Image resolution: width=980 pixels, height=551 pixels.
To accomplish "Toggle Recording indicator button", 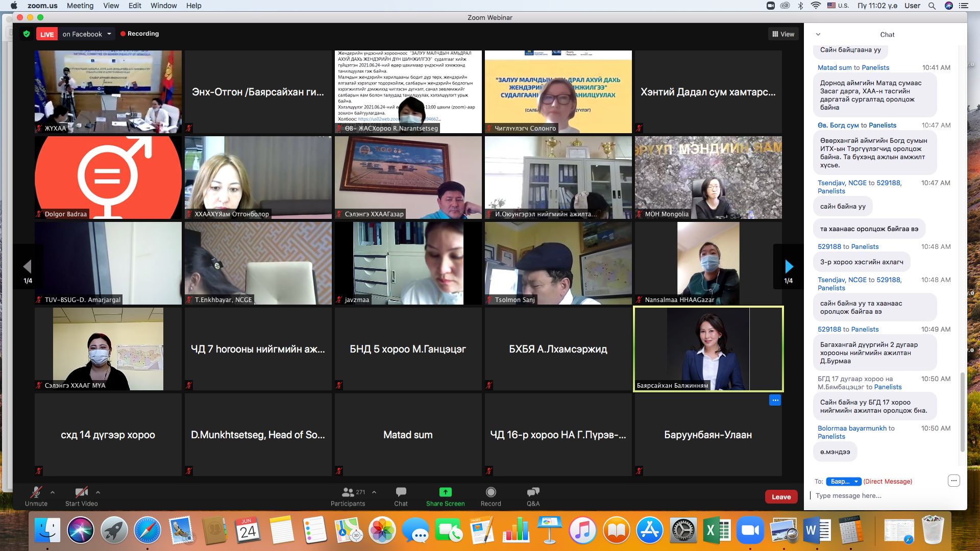I will tap(137, 33).
